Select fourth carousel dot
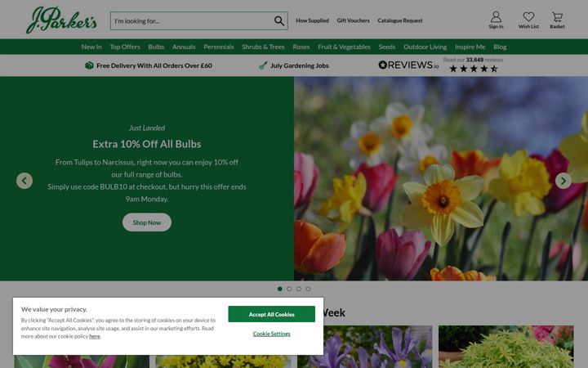Image resolution: width=588 pixels, height=368 pixels. tap(308, 289)
